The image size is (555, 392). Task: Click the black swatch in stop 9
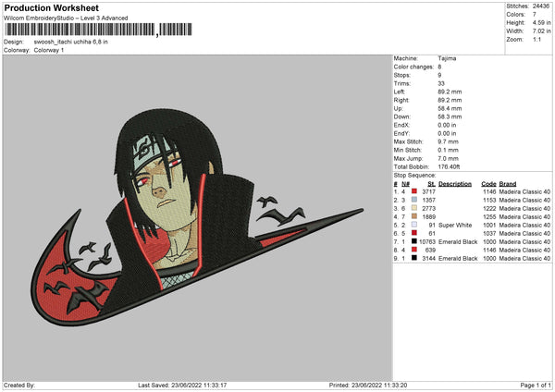point(414,258)
